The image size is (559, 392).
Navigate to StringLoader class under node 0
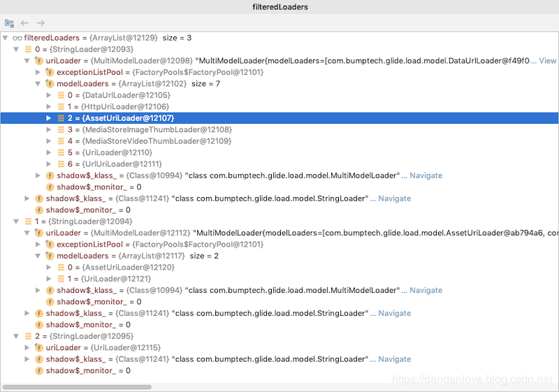coord(395,198)
